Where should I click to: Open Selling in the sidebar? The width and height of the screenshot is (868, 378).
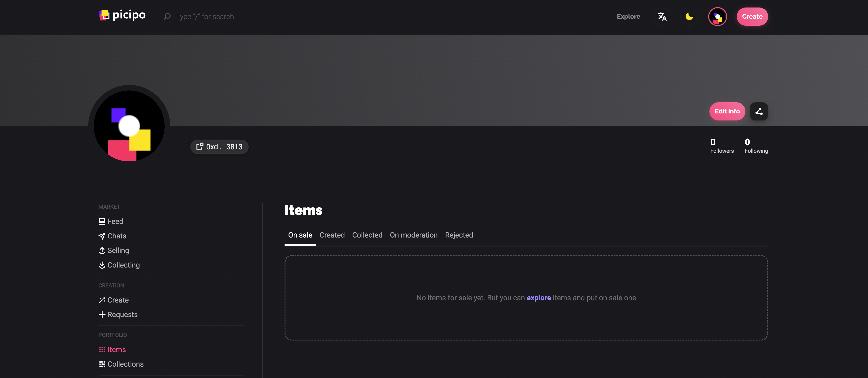pyautogui.click(x=114, y=250)
